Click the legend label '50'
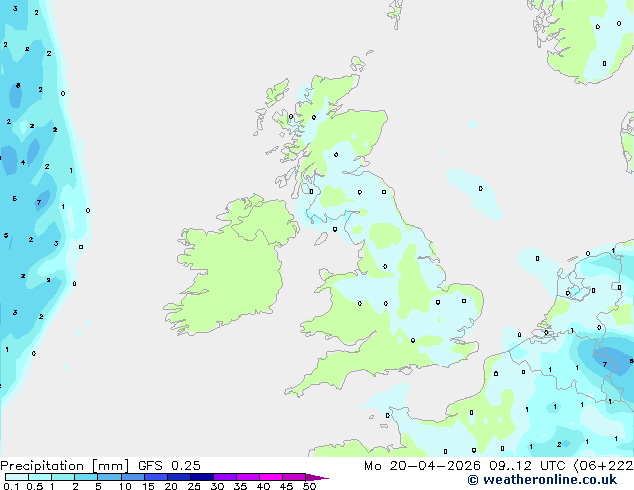The height and width of the screenshot is (490, 634). coord(309,486)
